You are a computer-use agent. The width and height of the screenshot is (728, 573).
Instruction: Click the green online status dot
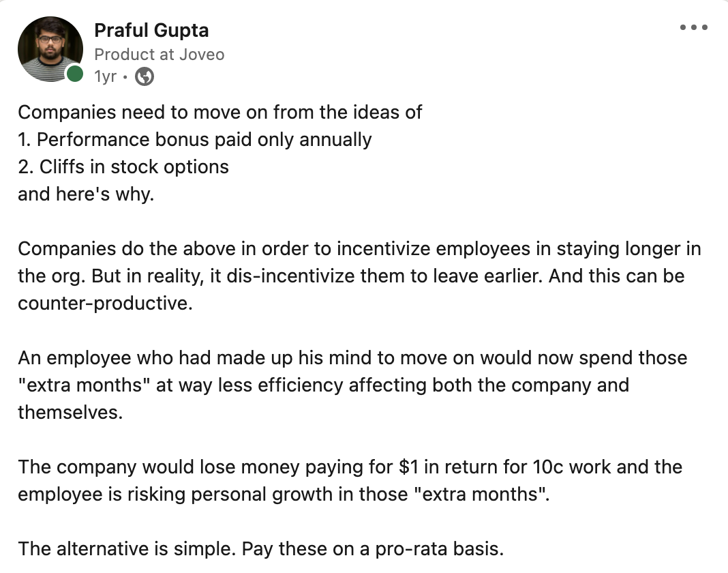click(74, 74)
